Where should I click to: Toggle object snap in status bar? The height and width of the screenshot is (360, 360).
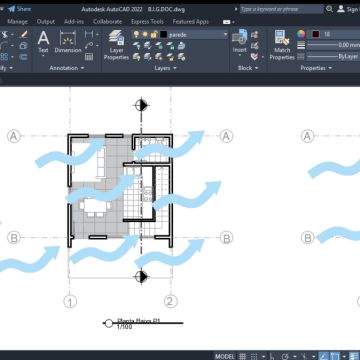[x=335, y=356]
